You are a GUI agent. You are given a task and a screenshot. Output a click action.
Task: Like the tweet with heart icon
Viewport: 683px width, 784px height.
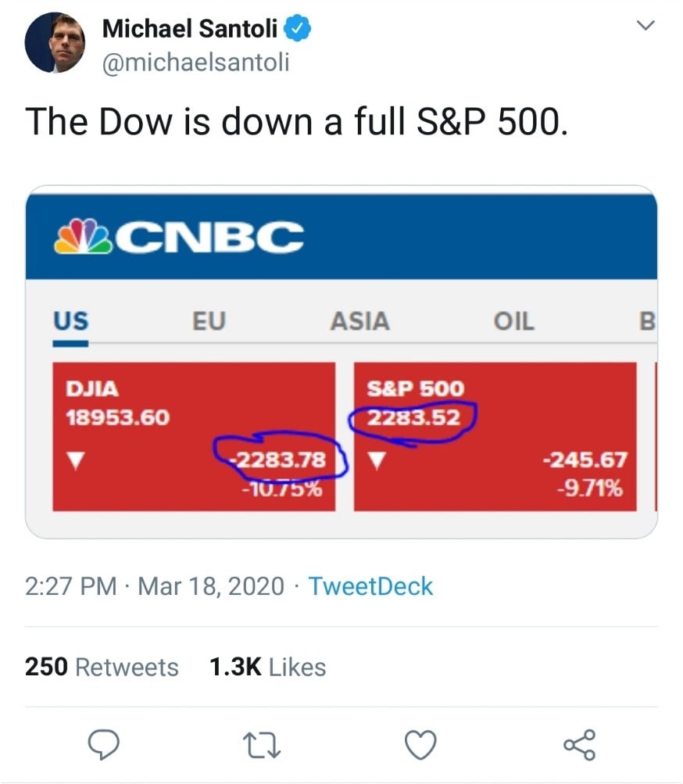pos(422,743)
